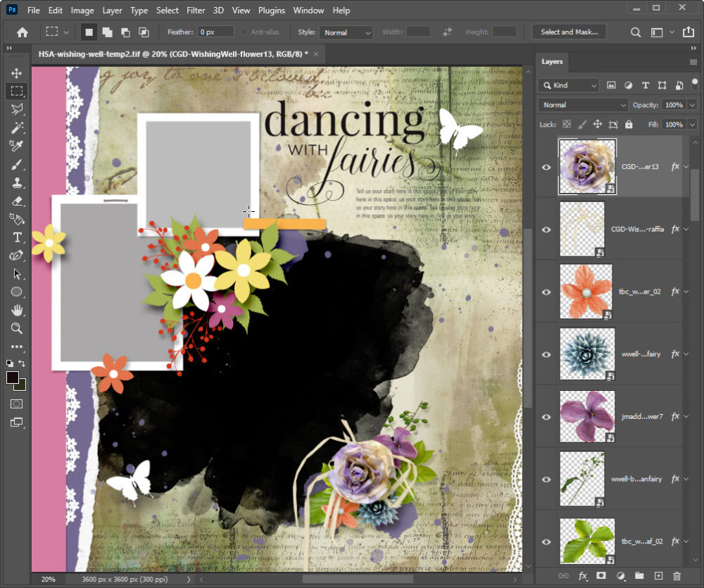704x588 pixels.
Task: Select the Path Selection arrow tool
Action: coord(17,273)
